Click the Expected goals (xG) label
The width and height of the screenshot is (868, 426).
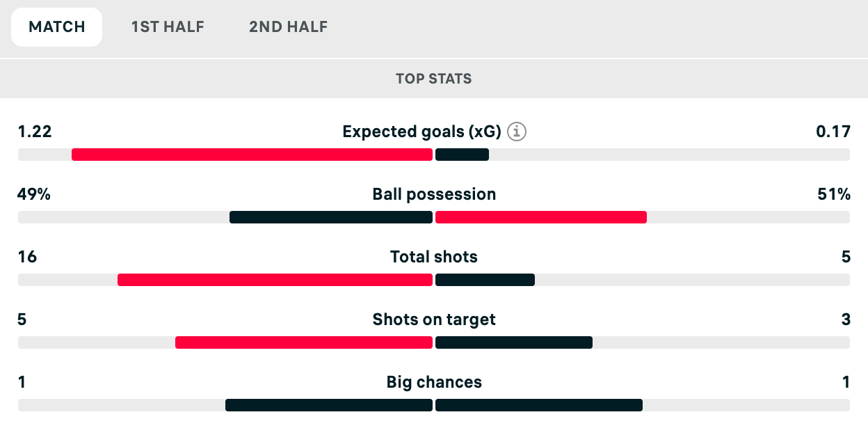click(x=423, y=132)
